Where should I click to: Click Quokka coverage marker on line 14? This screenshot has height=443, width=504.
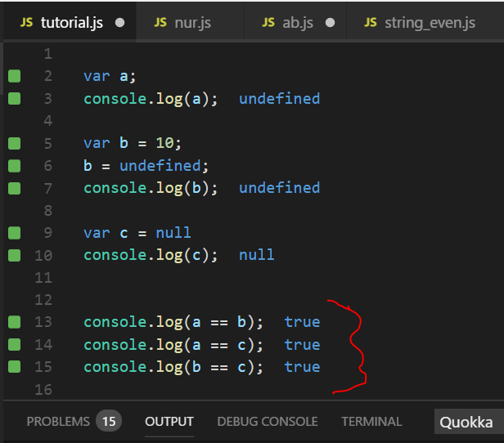tap(14, 344)
